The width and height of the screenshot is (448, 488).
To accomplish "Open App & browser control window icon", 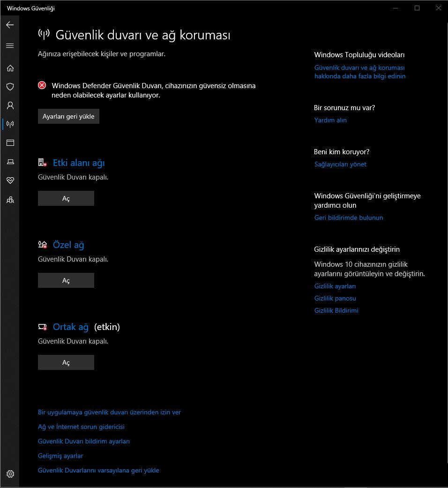I will [10, 143].
